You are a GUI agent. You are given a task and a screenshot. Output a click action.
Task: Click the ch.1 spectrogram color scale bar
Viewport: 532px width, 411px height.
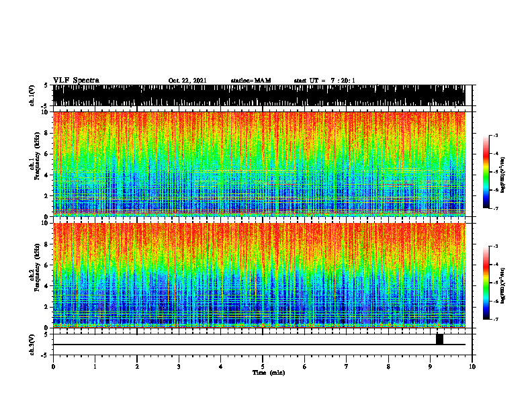(x=486, y=171)
